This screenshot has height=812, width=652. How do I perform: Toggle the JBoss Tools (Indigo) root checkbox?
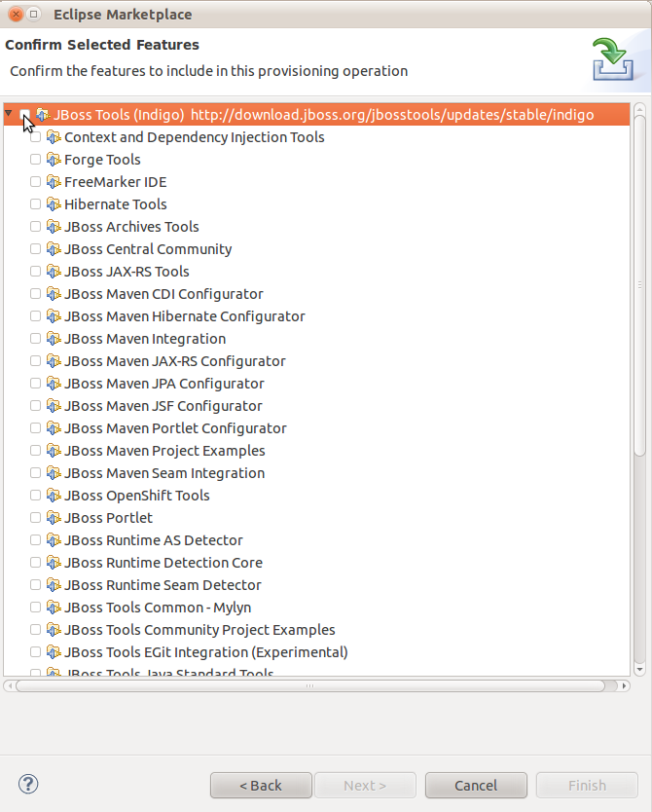point(25,115)
